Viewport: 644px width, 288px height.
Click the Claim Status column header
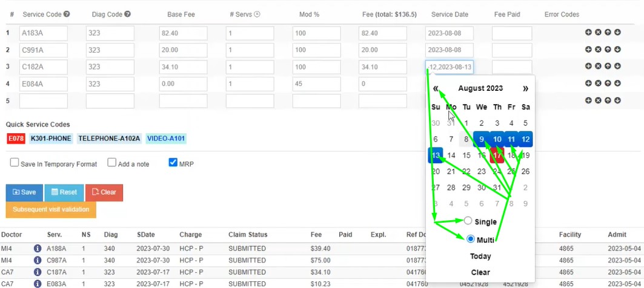pos(248,235)
